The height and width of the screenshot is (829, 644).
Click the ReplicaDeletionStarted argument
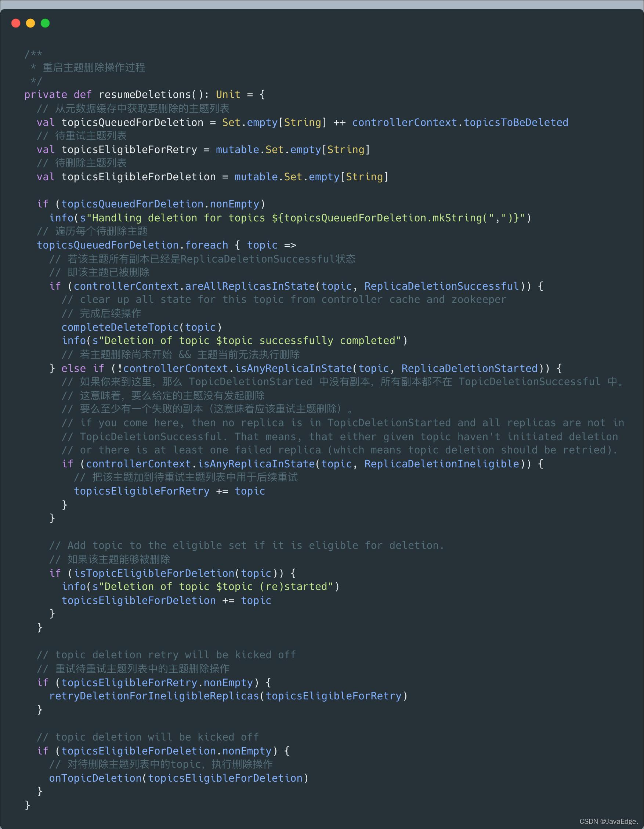(x=470, y=368)
